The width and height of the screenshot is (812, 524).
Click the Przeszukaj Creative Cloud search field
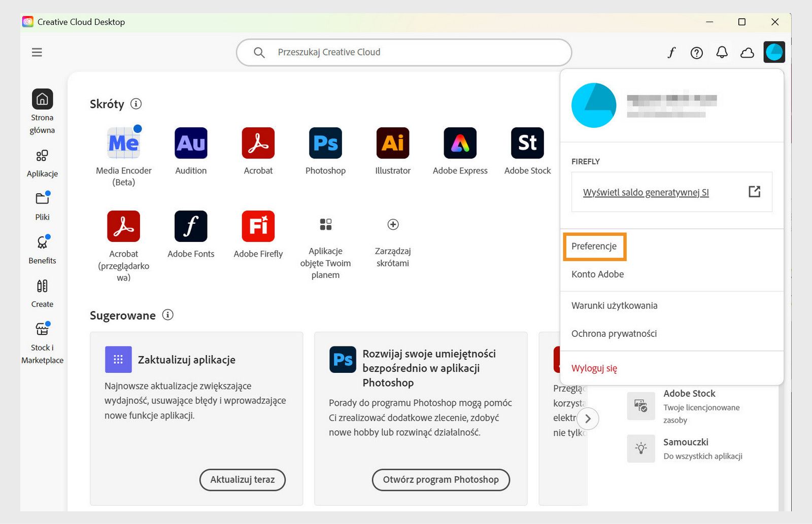click(403, 52)
